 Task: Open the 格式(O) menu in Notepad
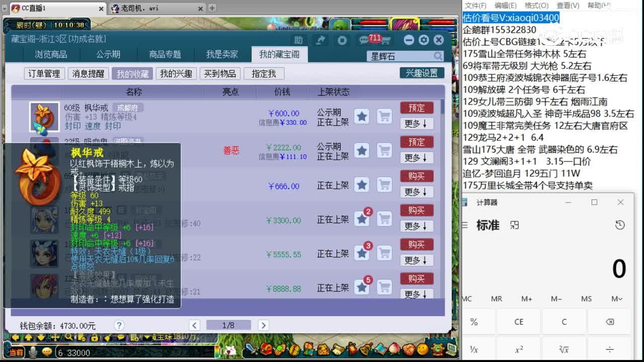(536, 5)
